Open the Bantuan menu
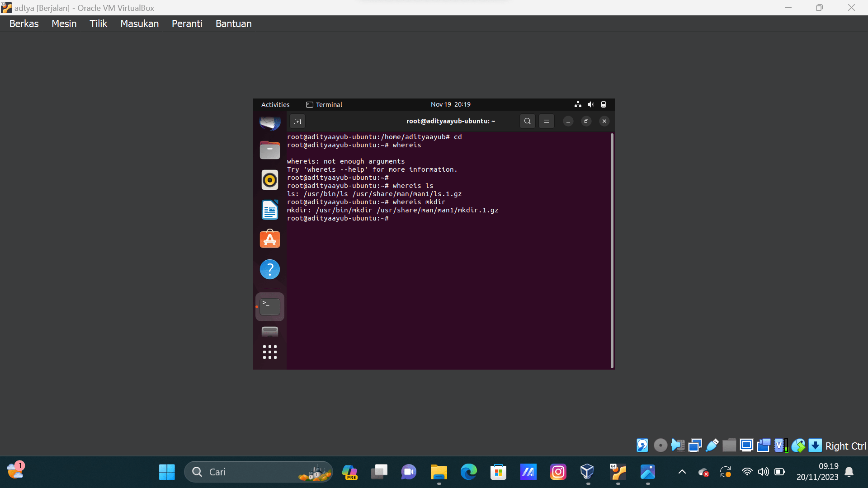The height and width of the screenshot is (488, 868). coord(233,23)
